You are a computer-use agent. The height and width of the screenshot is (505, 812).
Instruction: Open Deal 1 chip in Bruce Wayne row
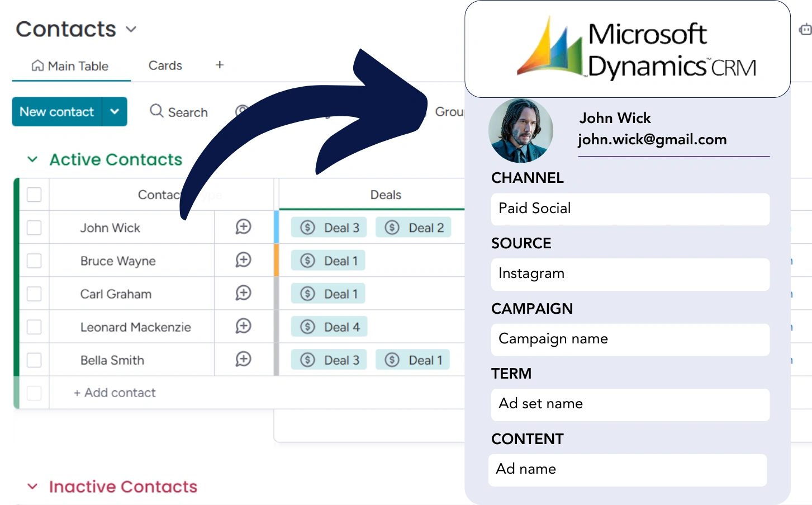pyautogui.click(x=328, y=260)
